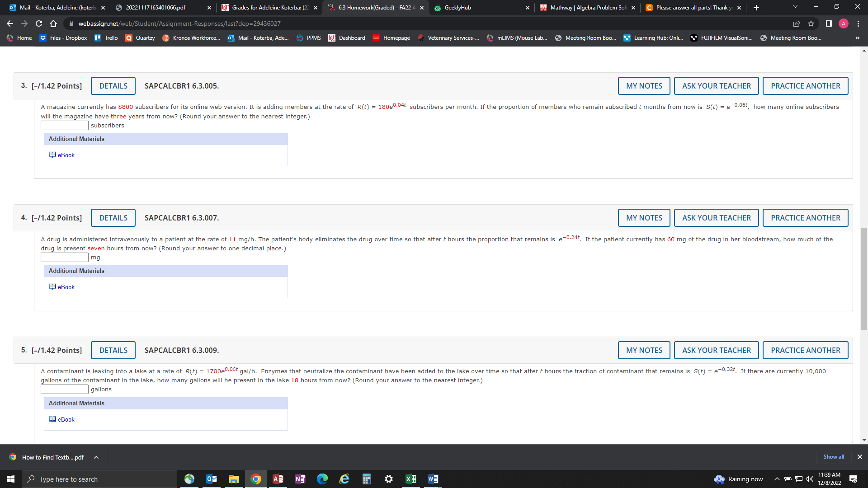Expand the downloaded PDF options chevron

coord(96,457)
